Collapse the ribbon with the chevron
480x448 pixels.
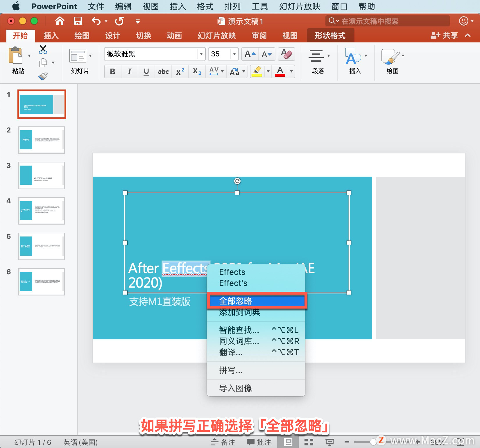[468, 35]
